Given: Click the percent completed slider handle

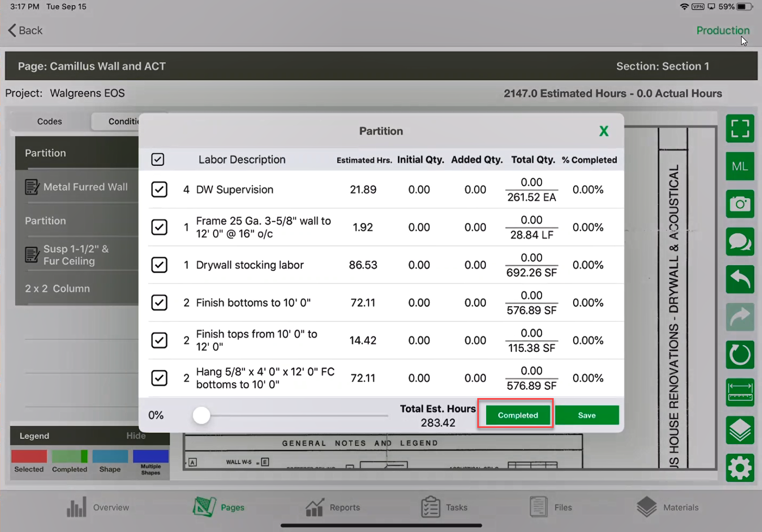Looking at the screenshot, I should [201, 415].
